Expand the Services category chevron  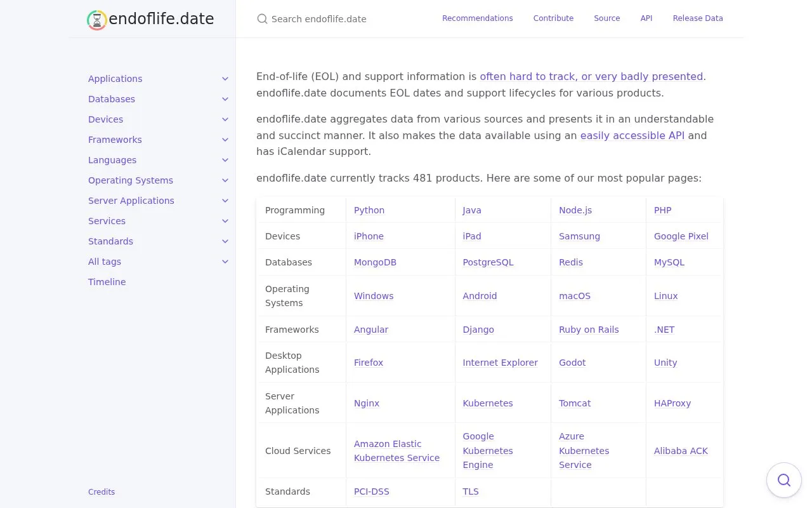click(x=225, y=221)
